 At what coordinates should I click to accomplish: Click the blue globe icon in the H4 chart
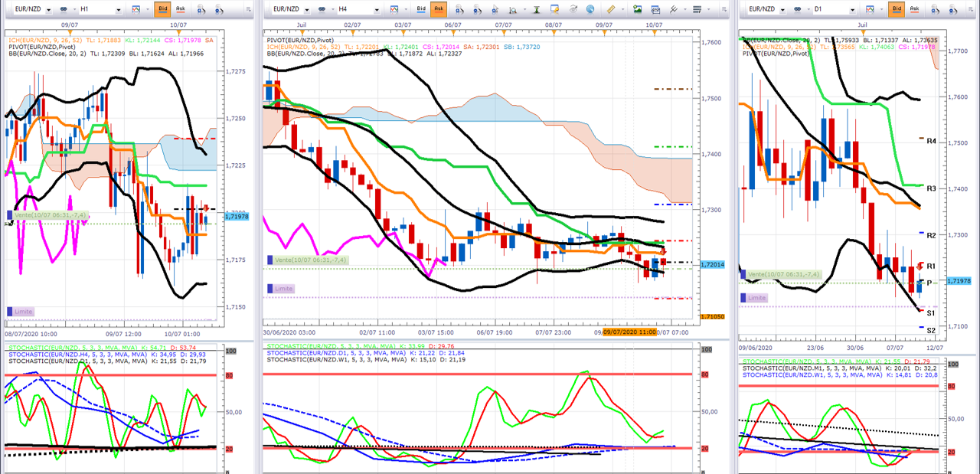point(590,9)
